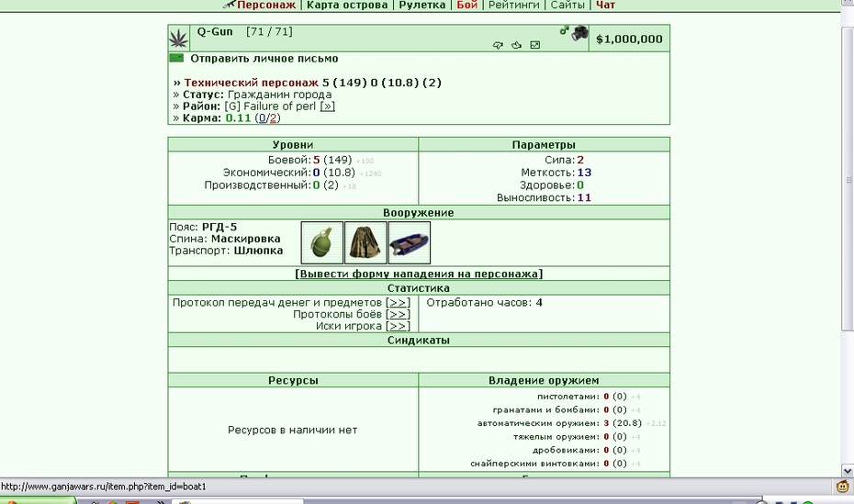Open the Шлюпка boat item image
Screen dimensions: 854x504
coord(409,242)
